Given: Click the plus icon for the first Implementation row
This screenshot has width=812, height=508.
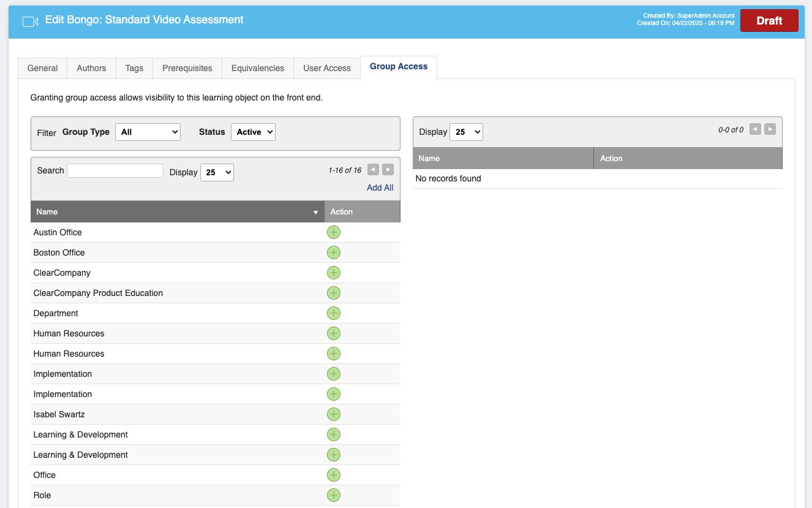Looking at the screenshot, I should tap(334, 374).
